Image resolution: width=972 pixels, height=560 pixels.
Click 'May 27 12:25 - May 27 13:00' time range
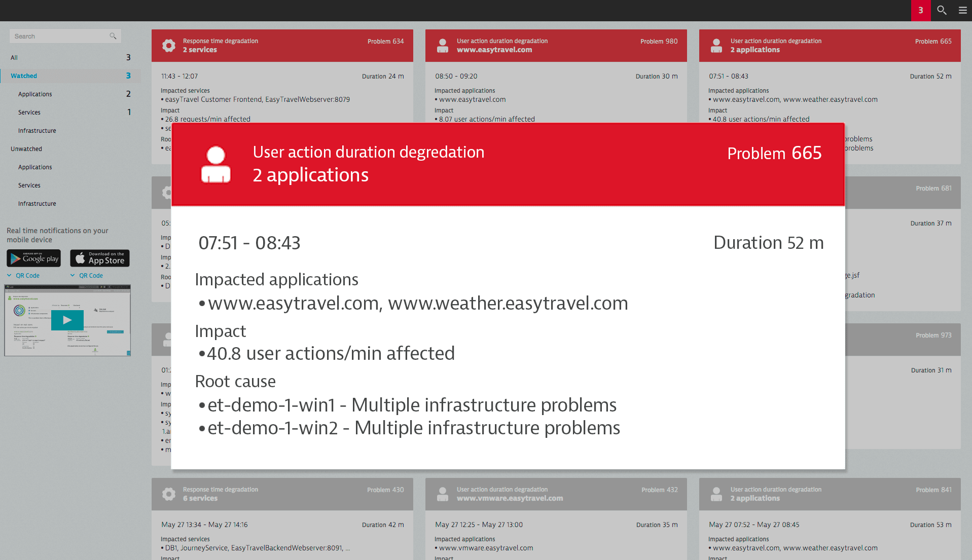479,525
